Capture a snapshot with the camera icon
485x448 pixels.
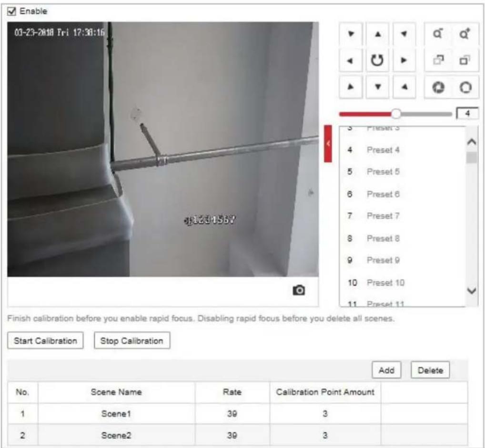pyautogui.click(x=299, y=290)
